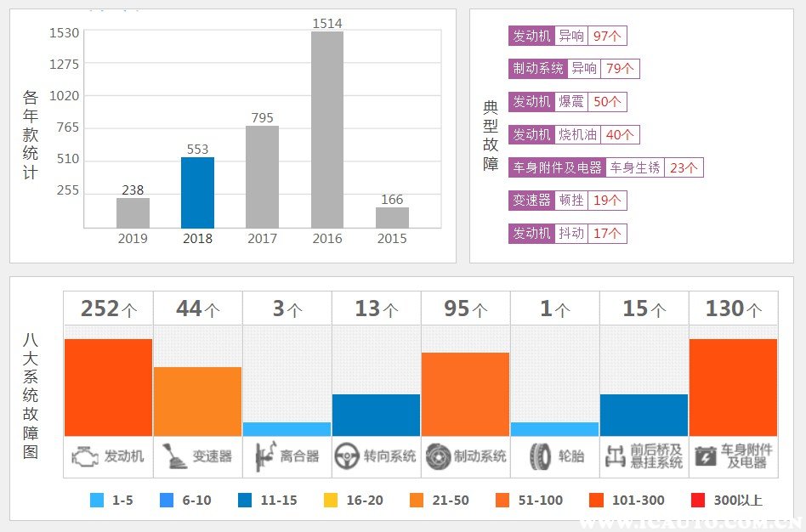Click the gearbox (变速器) shifter icon
Screen dimensions: 806x532
tap(173, 456)
